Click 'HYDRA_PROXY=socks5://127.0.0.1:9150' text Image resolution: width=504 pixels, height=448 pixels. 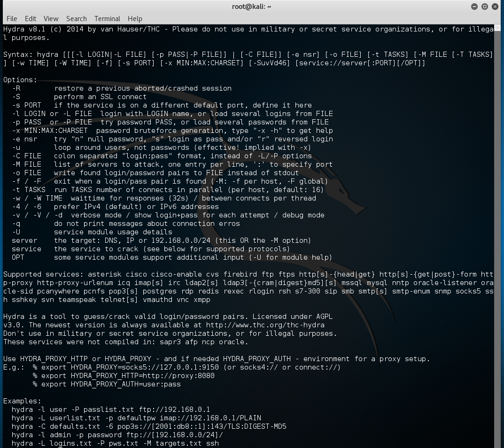(145, 367)
